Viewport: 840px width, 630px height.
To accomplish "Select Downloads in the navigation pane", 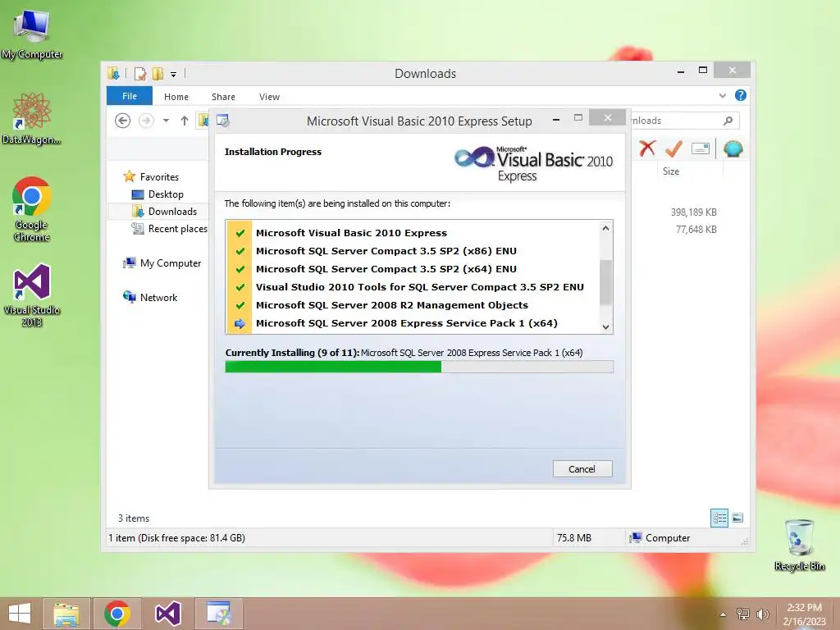I will (x=172, y=211).
